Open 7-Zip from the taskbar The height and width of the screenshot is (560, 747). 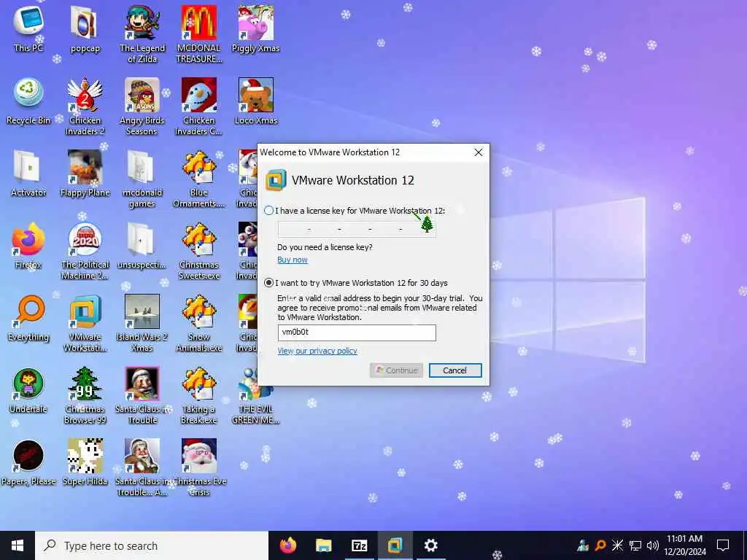(359, 545)
